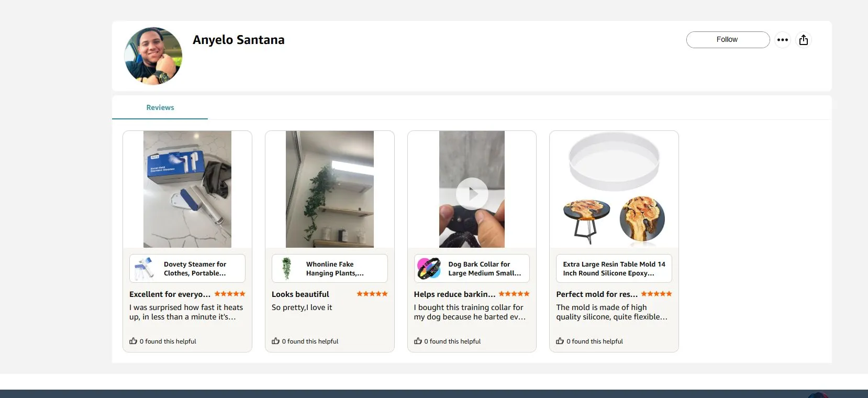This screenshot has height=398, width=868.
Task: Open Anyelo Santana's profile picture
Action: pyautogui.click(x=153, y=56)
